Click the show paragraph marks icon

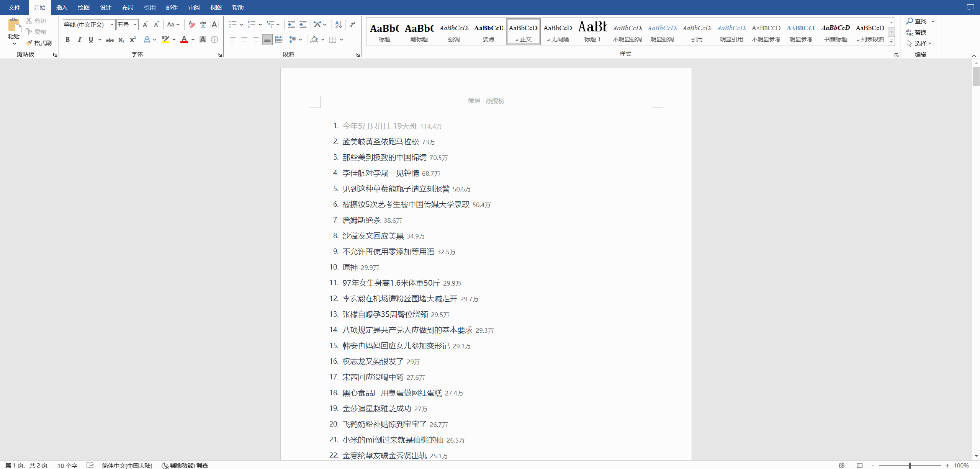tap(352, 25)
